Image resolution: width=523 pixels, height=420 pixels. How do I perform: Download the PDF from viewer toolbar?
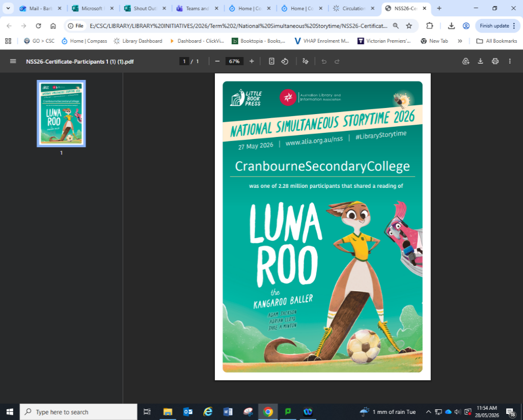[x=480, y=61]
